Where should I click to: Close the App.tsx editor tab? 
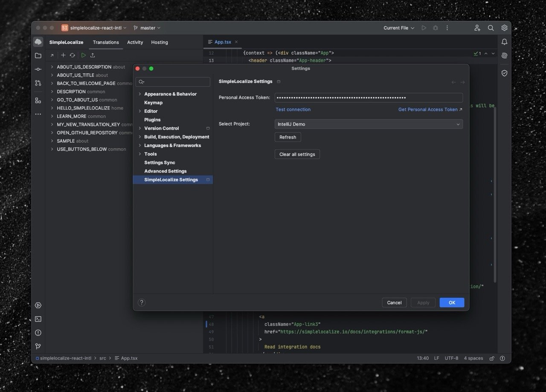coord(236,42)
